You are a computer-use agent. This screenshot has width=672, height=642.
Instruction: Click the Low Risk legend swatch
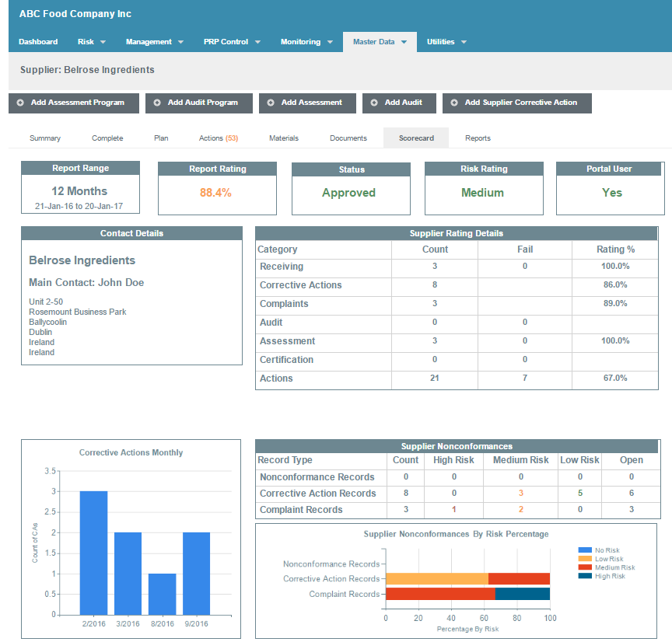tap(585, 559)
